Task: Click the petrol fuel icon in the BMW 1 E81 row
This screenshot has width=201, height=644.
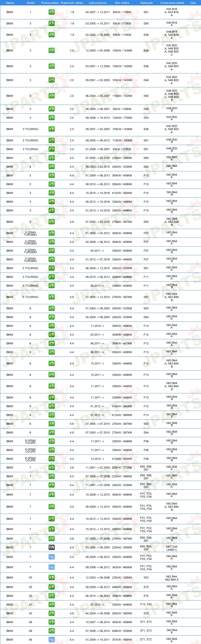Action: pos(52,12)
